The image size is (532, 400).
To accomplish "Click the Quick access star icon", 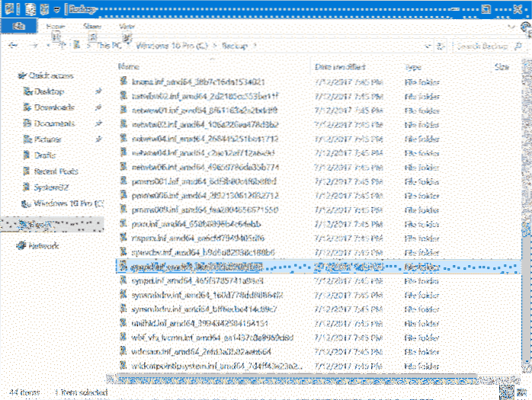I will pyautogui.click(x=21, y=75).
